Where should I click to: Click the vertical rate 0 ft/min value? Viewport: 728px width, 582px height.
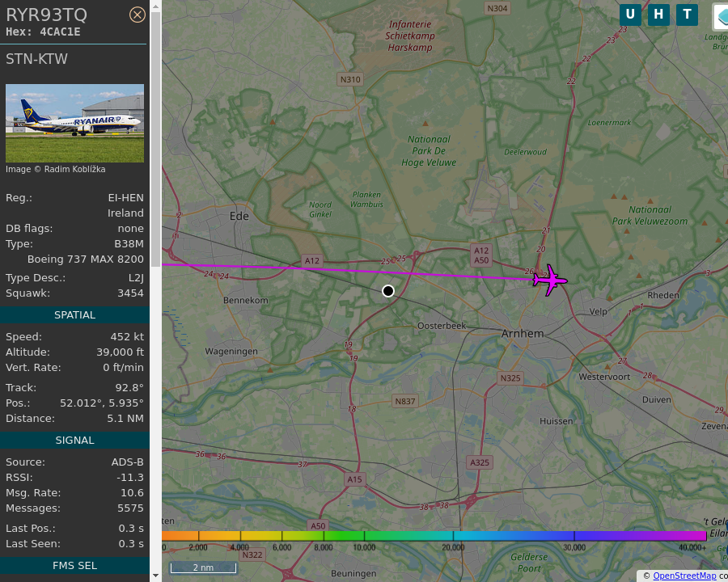124,367
